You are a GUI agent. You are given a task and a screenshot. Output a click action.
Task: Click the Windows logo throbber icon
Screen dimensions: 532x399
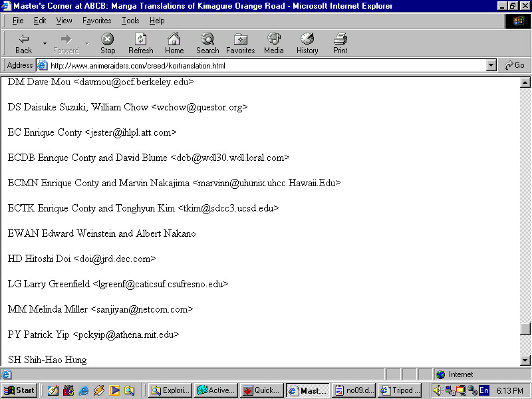(x=518, y=21)
